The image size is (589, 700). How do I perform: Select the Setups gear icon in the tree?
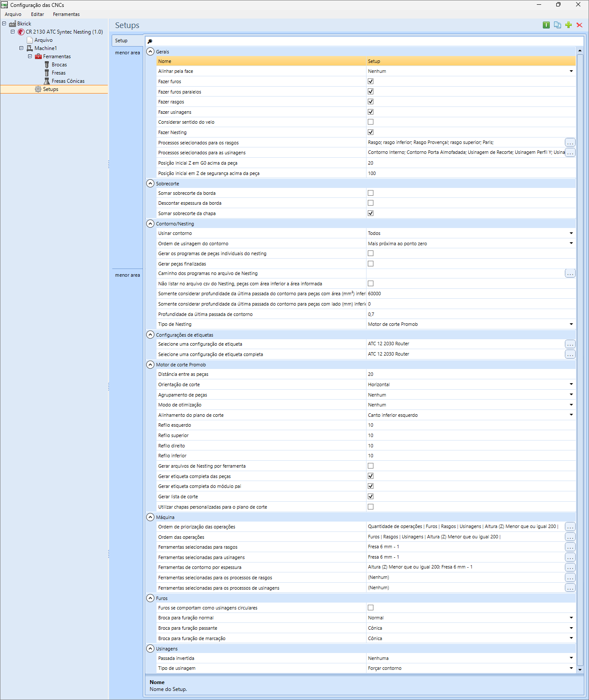click(38, 89)
